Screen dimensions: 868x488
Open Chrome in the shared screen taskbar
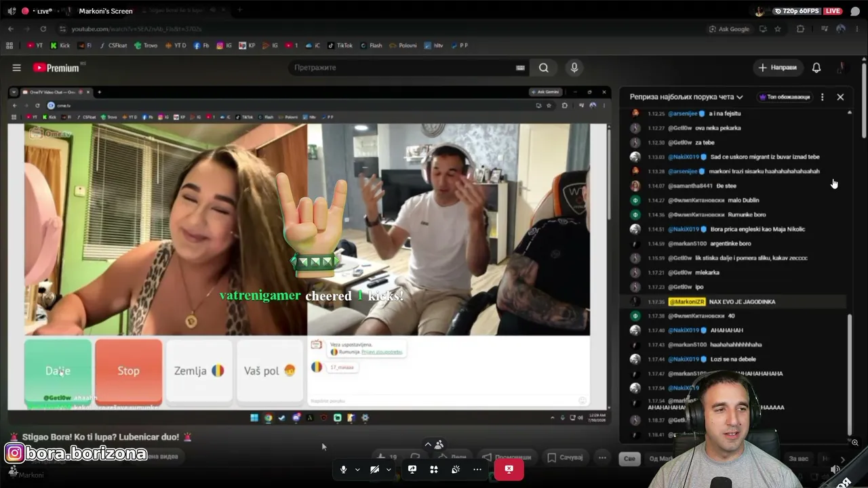pos(269,418)
